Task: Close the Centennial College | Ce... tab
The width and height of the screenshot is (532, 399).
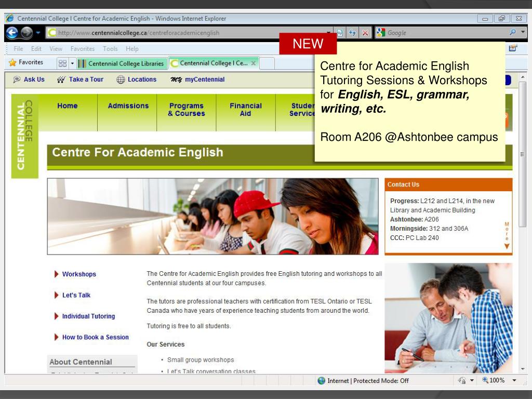Action: [254, 63]
